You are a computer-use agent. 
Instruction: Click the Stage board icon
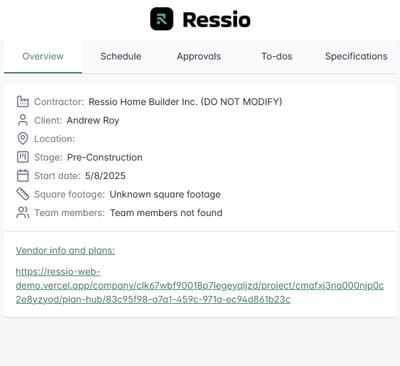point(23,157)
